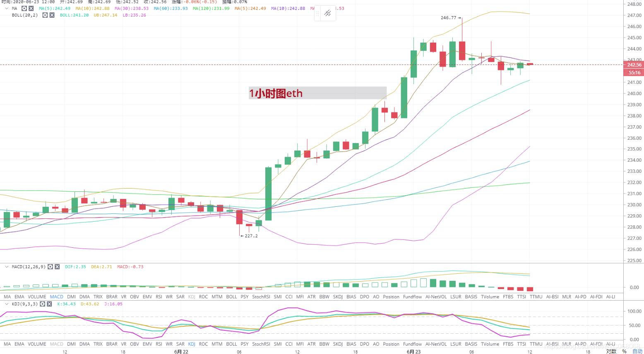Collapse the MA indicator legend chevron
644x354 pixels.
6,8
